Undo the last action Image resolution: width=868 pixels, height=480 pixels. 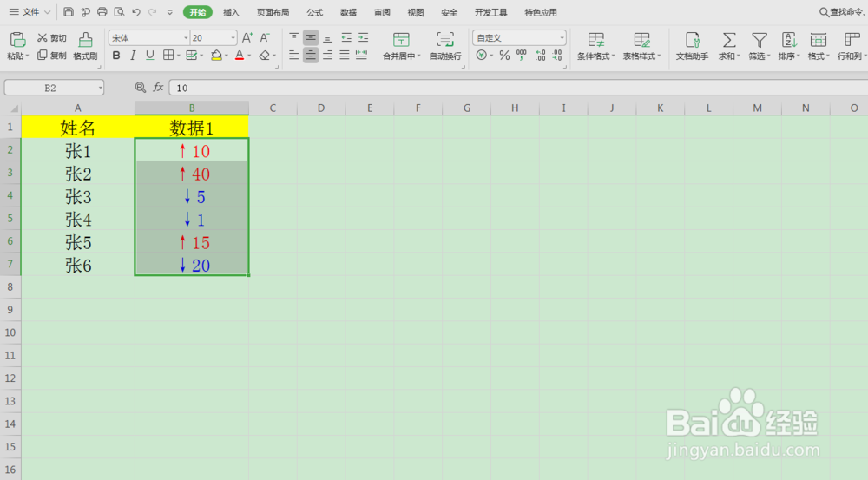pos(136,11)
